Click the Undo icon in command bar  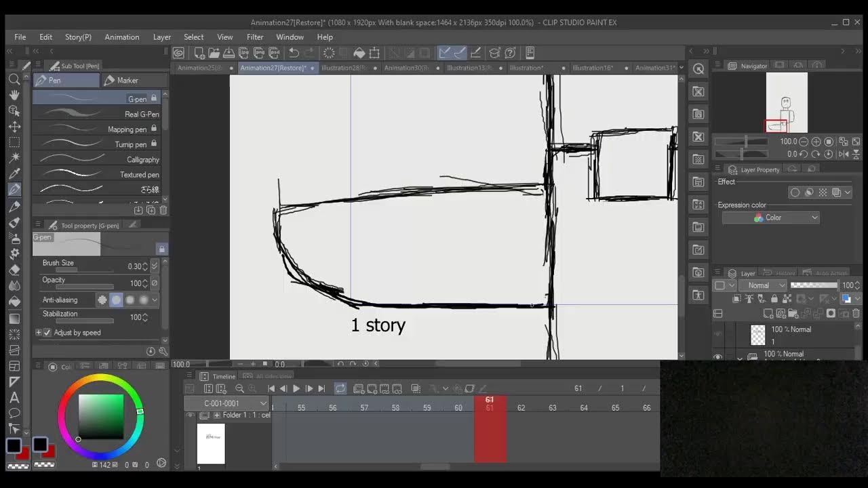coord(294,53)
